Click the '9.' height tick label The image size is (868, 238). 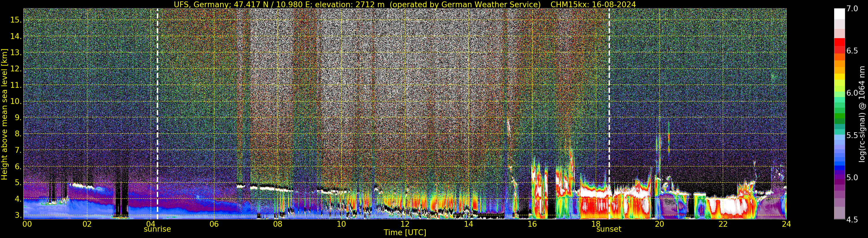click(x=18, y=118)
